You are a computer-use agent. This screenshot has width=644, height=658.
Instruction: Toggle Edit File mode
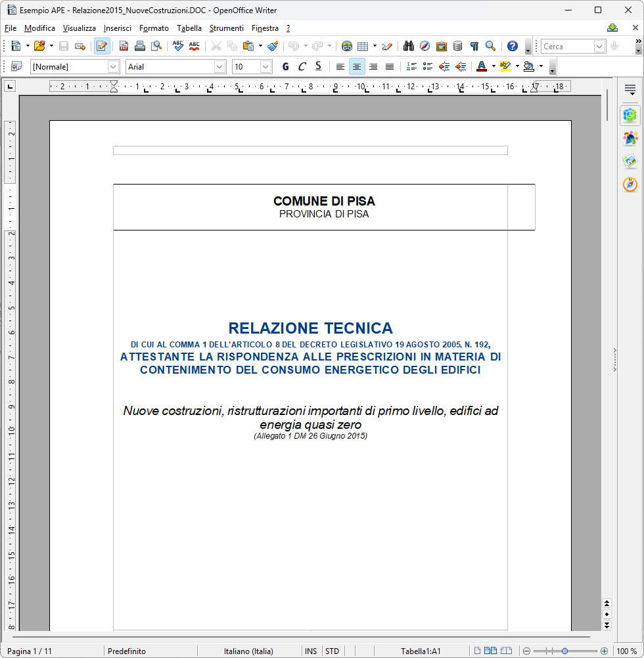[x=102, y=46]
